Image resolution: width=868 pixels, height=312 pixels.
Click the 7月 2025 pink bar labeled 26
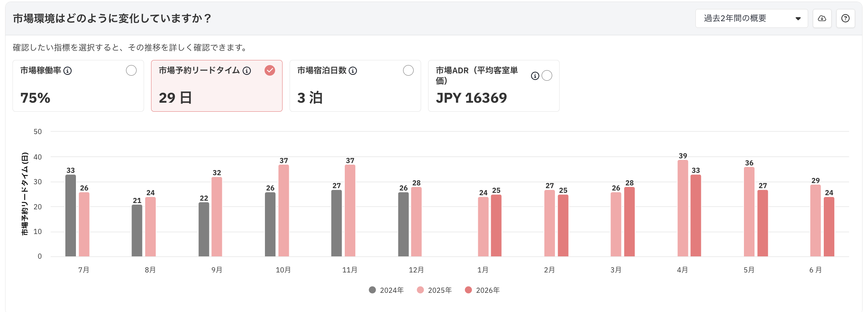(x=84, y=224)
